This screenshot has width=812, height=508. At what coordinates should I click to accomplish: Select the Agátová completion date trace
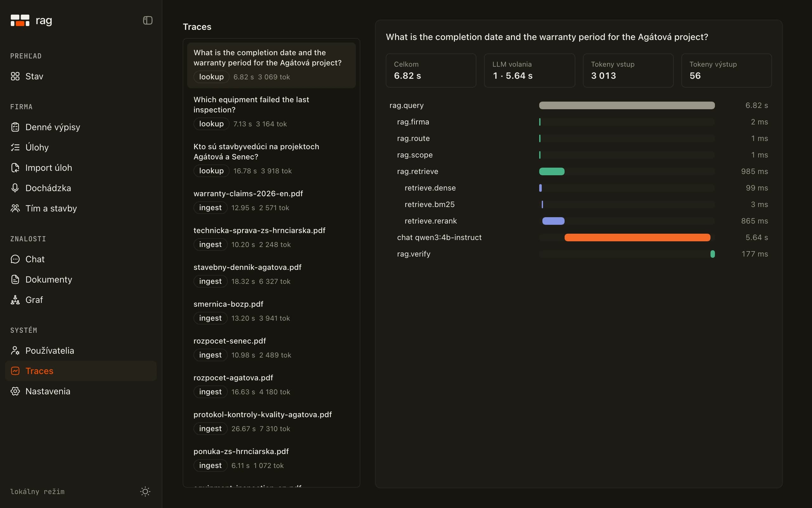click(272, 65)
